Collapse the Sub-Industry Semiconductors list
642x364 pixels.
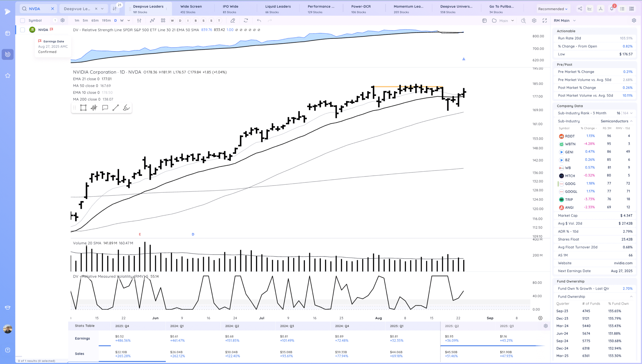click(631, 121)
